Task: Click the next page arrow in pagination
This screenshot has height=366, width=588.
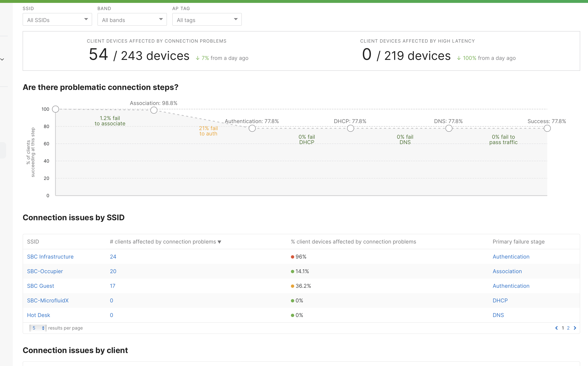Action: pyautogui.click(x=575, y=328)
